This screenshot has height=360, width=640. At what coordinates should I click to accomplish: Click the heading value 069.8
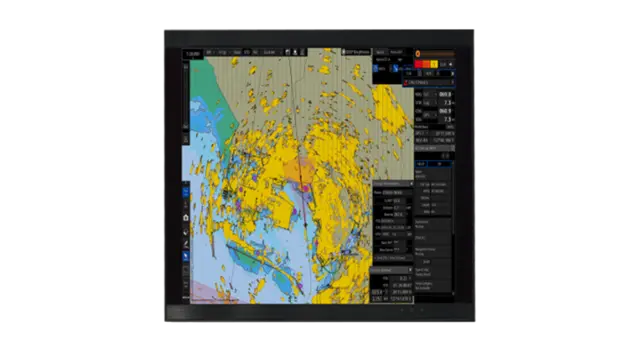pyautogui.click(x=445, y=94)
